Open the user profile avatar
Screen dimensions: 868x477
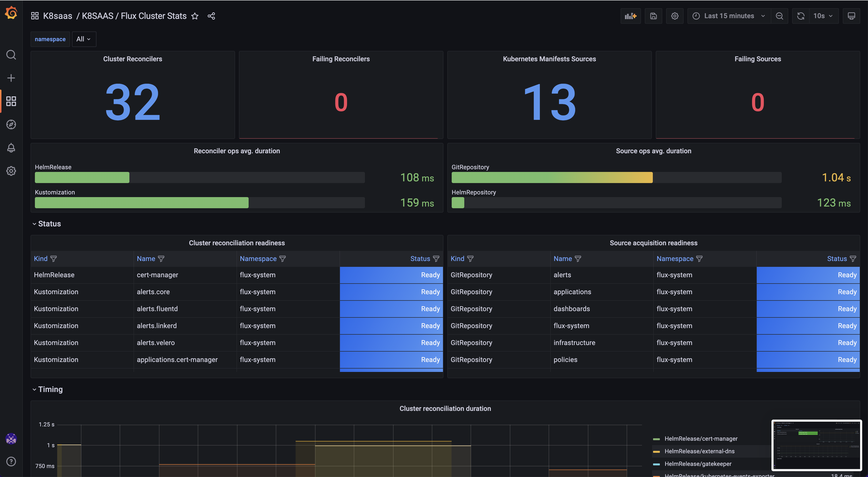[11, 438]
